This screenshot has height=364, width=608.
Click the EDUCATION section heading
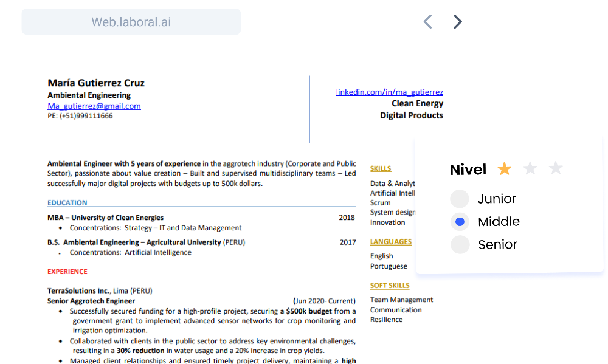67,203
